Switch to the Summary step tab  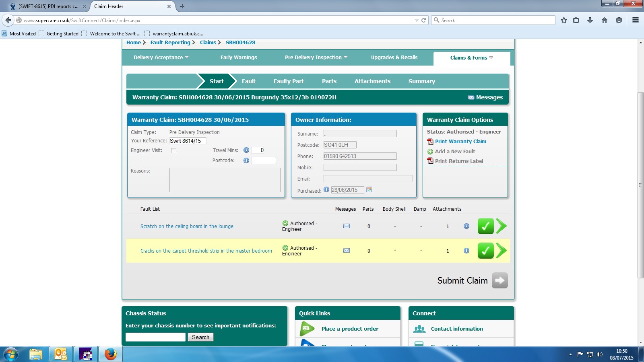pyautogui.click(x=422, y=81)
